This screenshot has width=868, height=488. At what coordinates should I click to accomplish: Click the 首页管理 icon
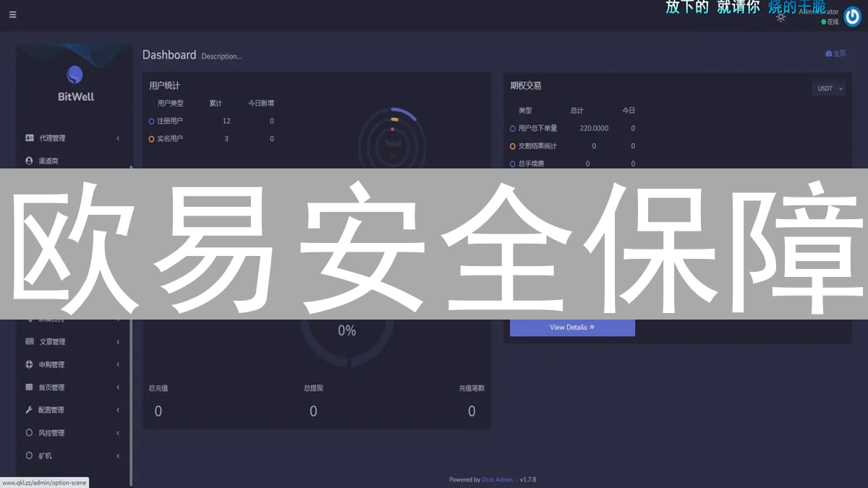coord(30,387)
